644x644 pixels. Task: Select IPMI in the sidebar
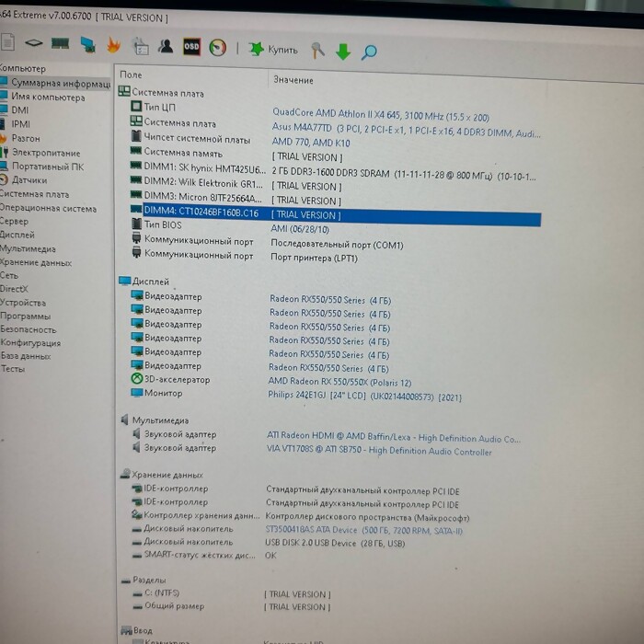(20, 124)
